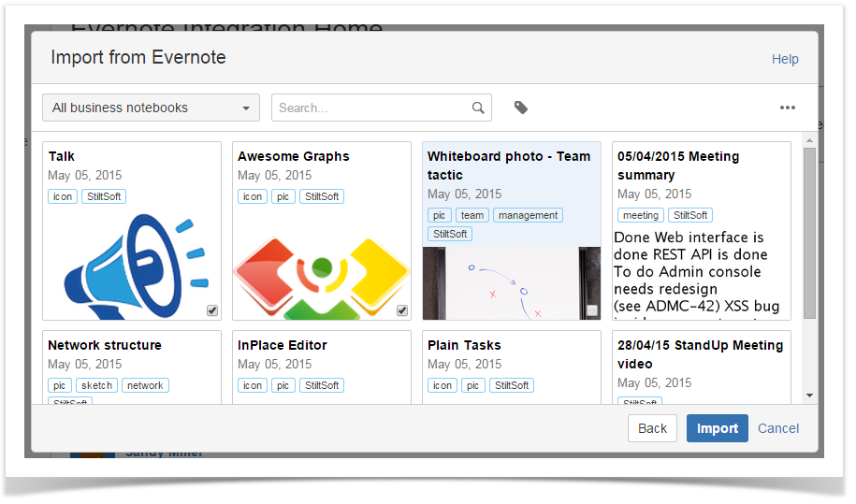The width and height of the screenshot is (856, 504).
Task: Click the sketch tag on Network structure
Action: [x=96, y=385]
